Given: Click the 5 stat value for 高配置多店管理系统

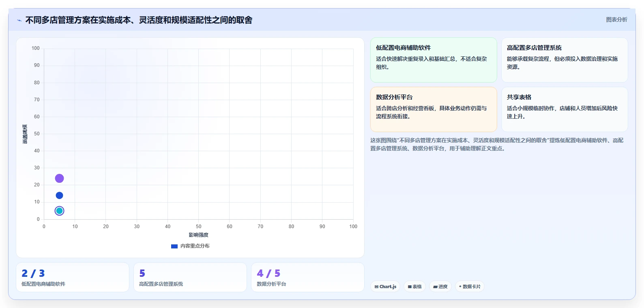Looking at the screenshot, I should tap(142, 274).
